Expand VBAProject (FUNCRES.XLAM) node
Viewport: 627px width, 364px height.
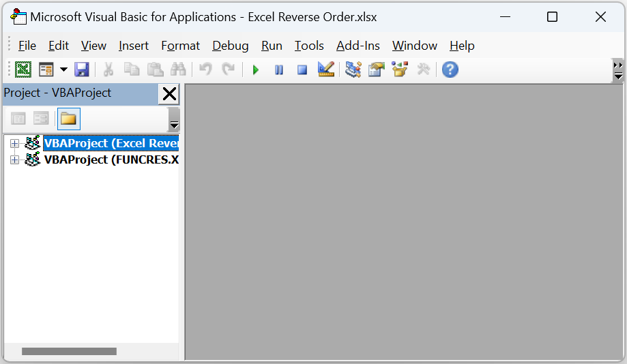14,160
